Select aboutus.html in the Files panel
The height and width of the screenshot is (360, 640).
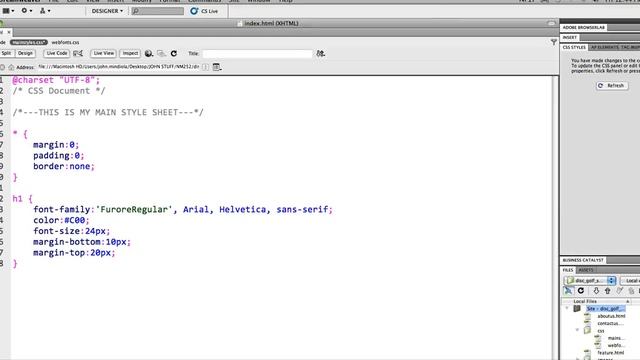point(611,316)
